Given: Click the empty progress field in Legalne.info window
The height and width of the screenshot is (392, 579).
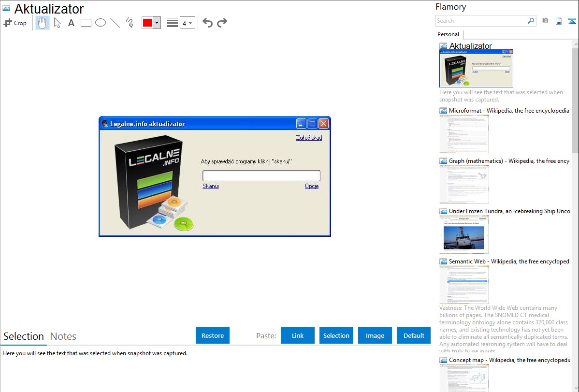Looking at the screenshot, I should pos(261,175).
